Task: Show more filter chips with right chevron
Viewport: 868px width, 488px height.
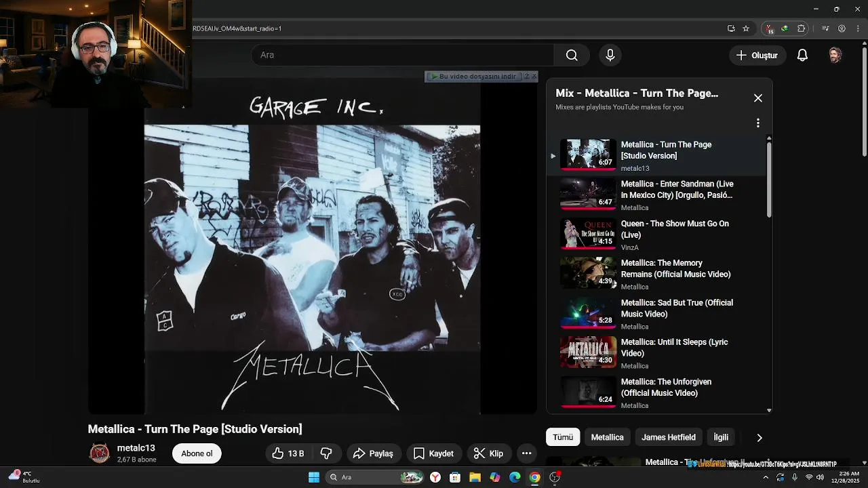Action: pyautogui.click(x=759, y=438)
